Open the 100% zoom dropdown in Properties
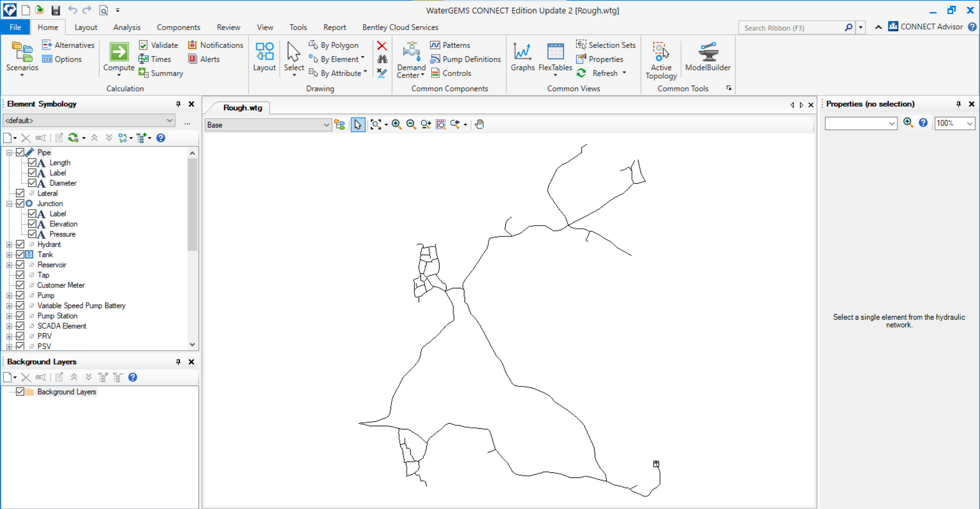Viewport: 980px width, 509px height. 969,124
